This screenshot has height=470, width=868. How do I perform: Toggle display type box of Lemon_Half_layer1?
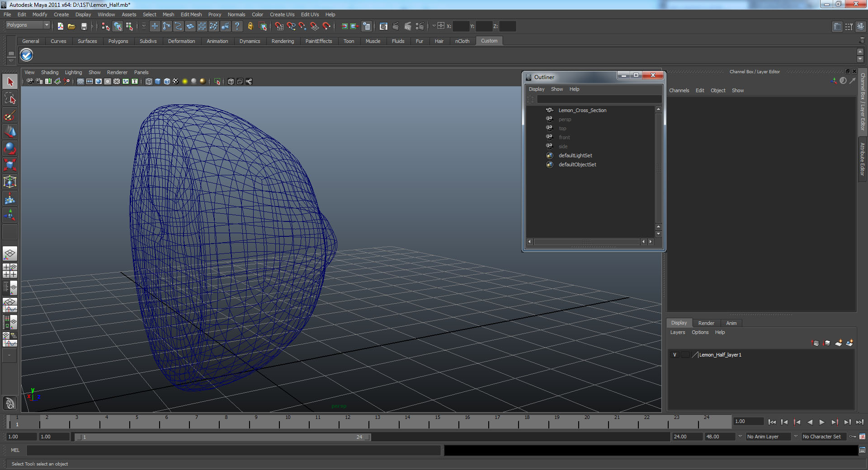(685, 355)
